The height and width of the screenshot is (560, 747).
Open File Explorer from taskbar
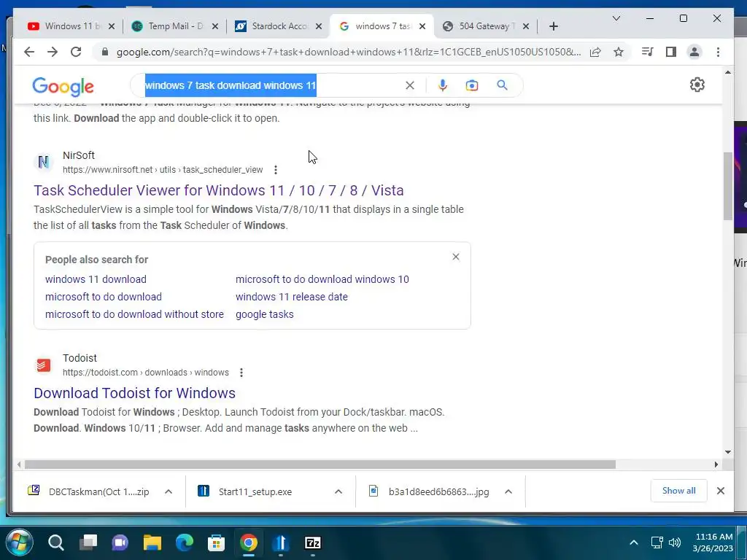click(x=152, y=542)
